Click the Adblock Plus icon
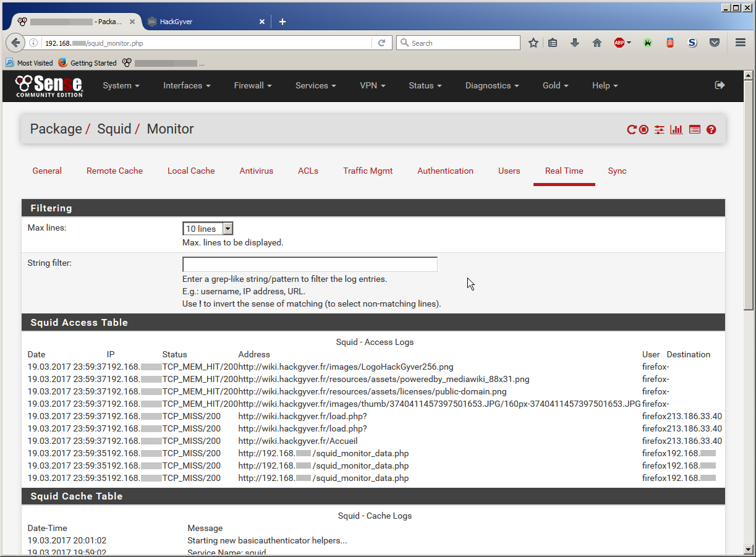The width and height of the screenshot is (756, 557). coord(619,43)
